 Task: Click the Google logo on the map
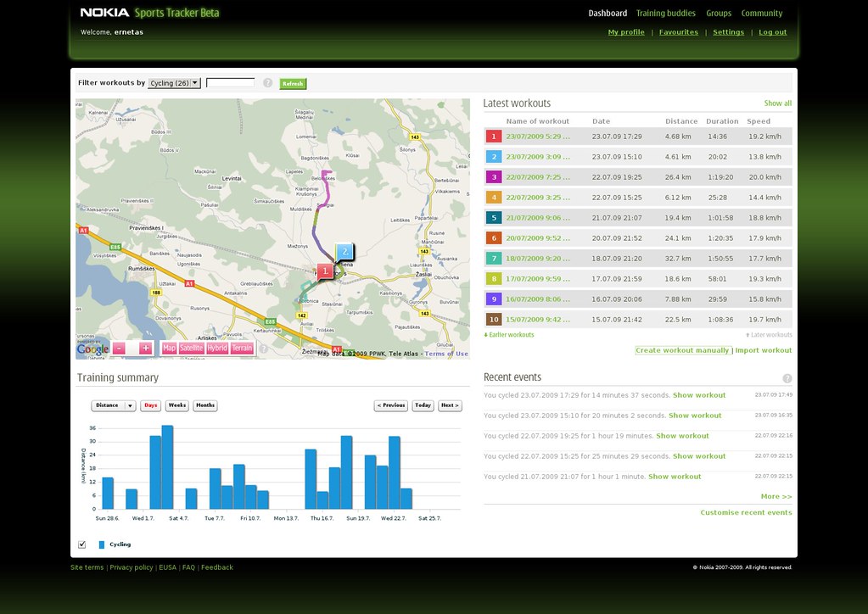click(x=93, y=349)
